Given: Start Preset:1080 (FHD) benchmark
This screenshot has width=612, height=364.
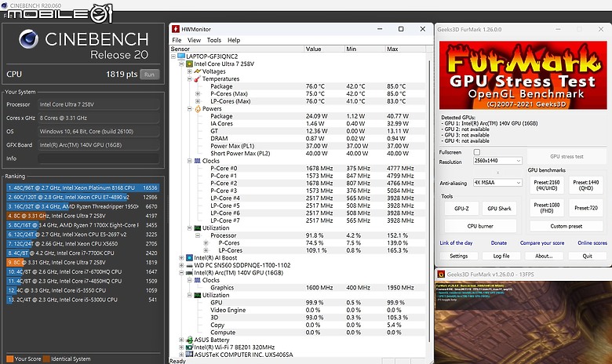Looking at the screenshot, I should [547, 208].
